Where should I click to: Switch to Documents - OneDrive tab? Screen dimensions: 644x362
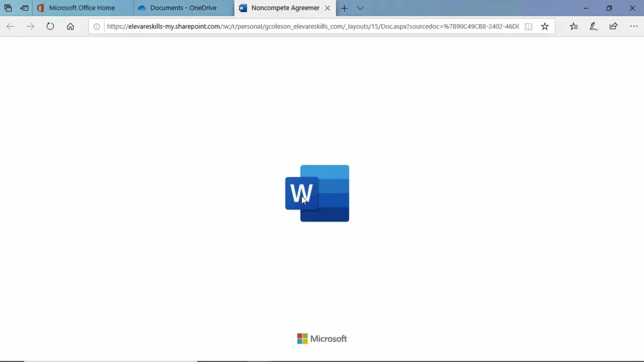183,8
